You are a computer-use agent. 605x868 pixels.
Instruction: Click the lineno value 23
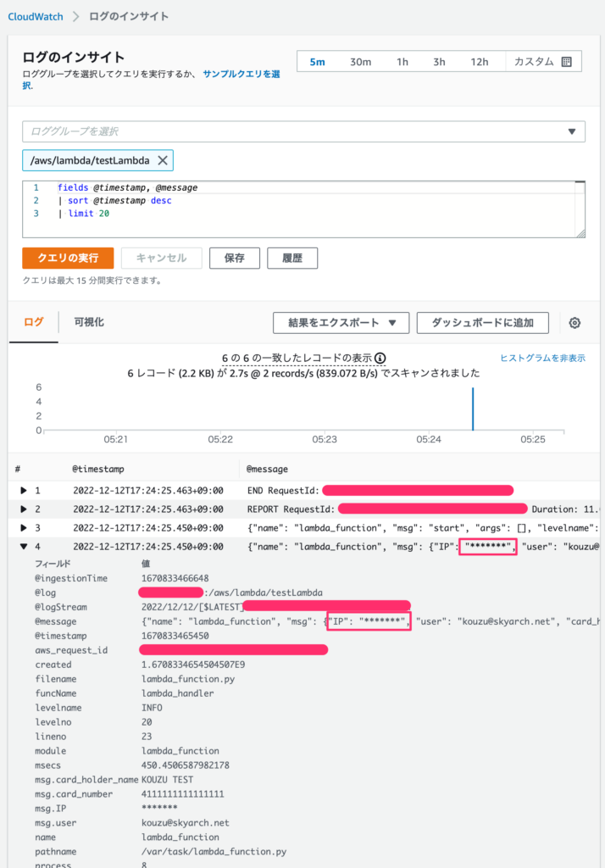(147, 737)
